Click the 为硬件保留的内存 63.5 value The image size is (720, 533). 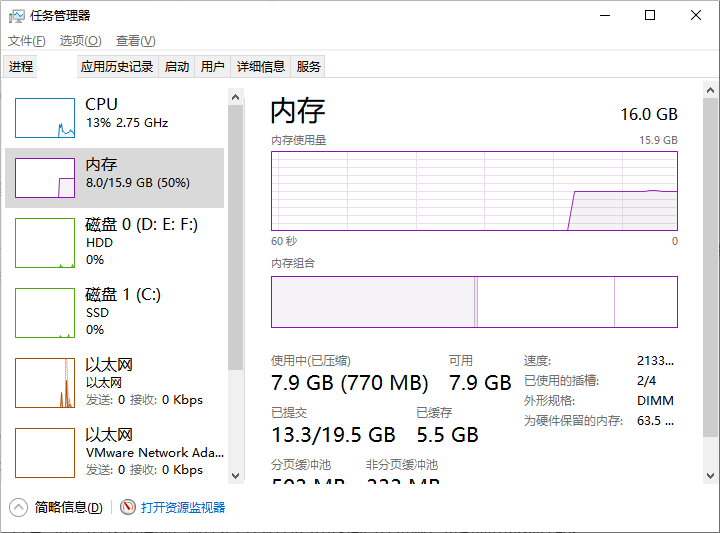click(x=655, y=421)
